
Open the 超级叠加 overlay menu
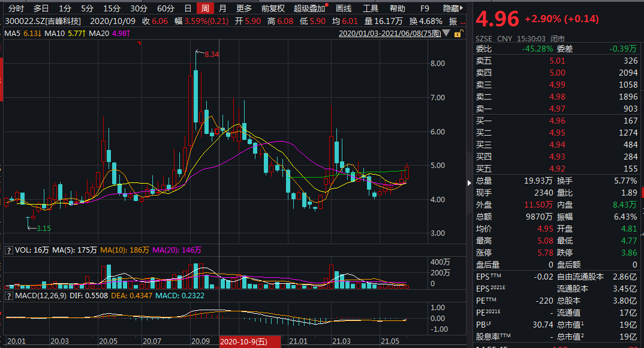pos(309,8)
